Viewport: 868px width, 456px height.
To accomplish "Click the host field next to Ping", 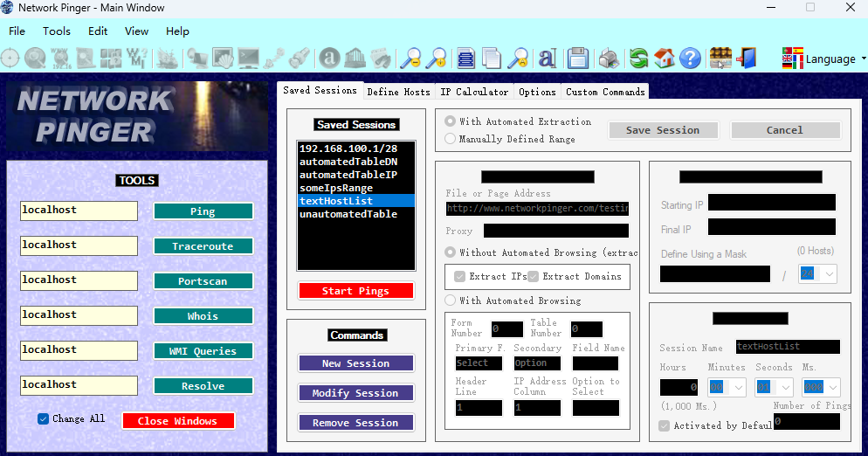I will 79,211.
